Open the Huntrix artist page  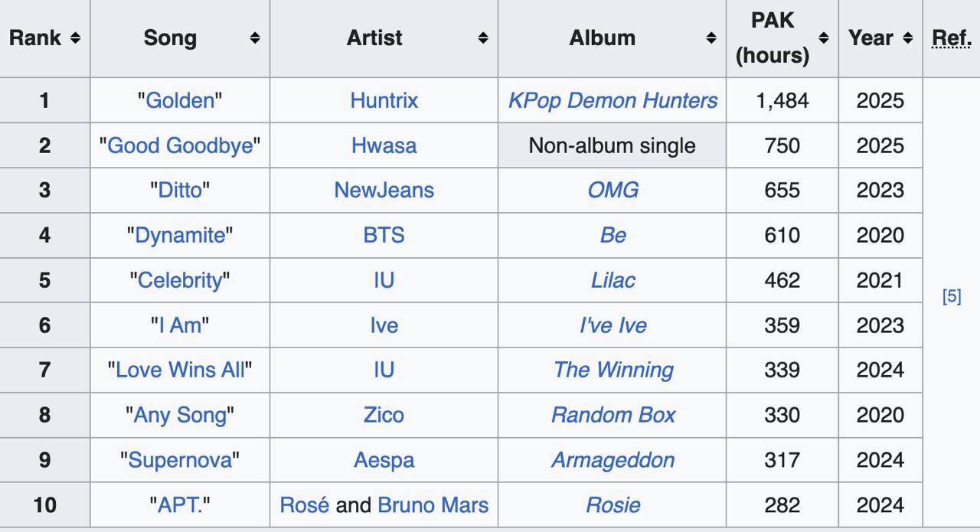tap(384, 100)
